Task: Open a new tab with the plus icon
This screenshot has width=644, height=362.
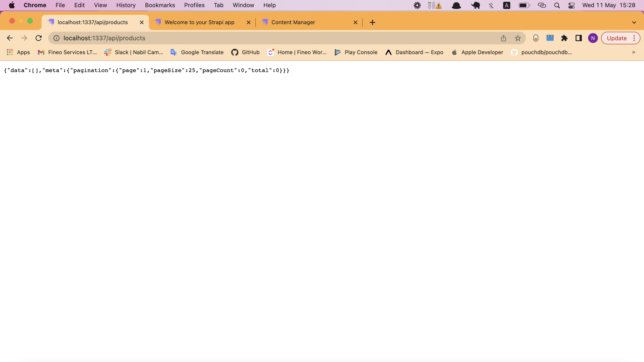Action: pos(372,22)
